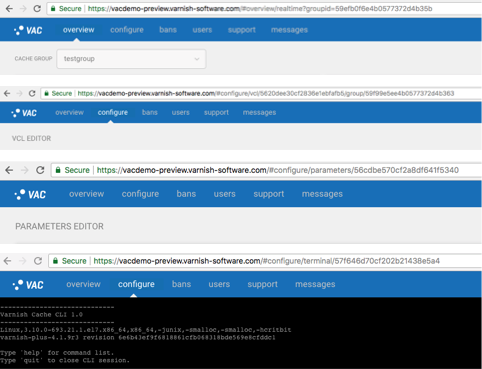
Task: Open users tab above Cache Group selector
Action: point(202,30)
